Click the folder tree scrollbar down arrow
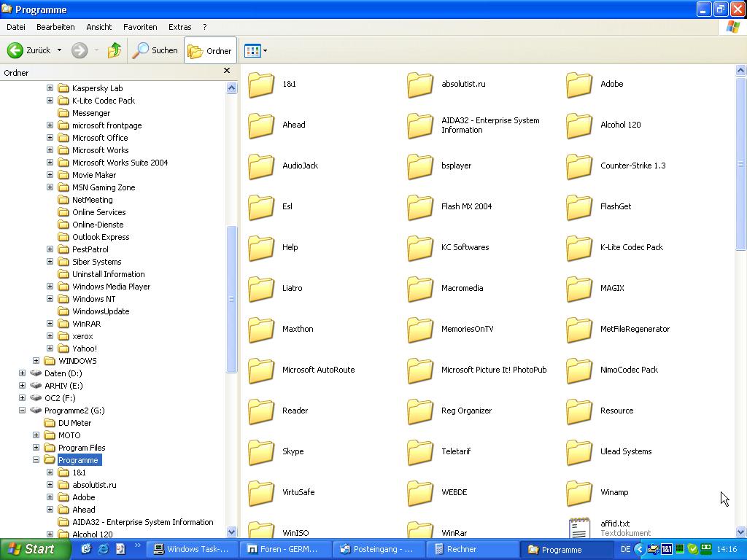The width and height of the screenshot is (747, 560). [x=231, y=532]
